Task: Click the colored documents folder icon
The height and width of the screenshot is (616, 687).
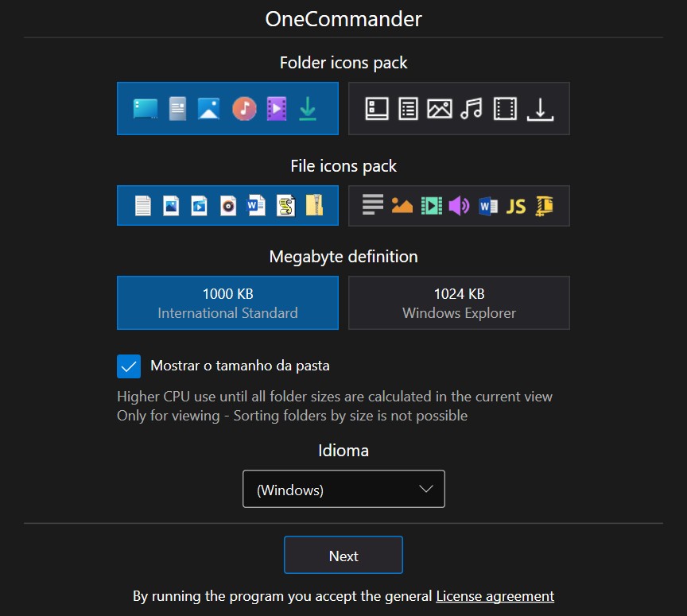Action: click(x=177, y=109)
